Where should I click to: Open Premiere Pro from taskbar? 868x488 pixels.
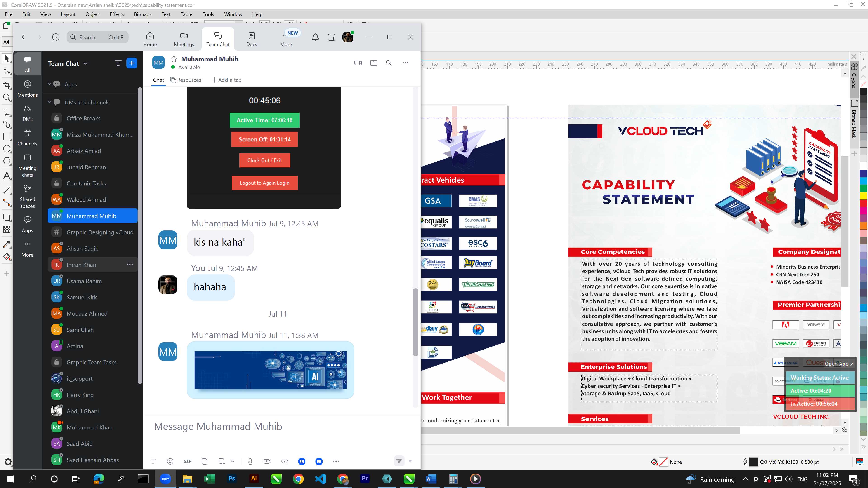pos(365,479)
